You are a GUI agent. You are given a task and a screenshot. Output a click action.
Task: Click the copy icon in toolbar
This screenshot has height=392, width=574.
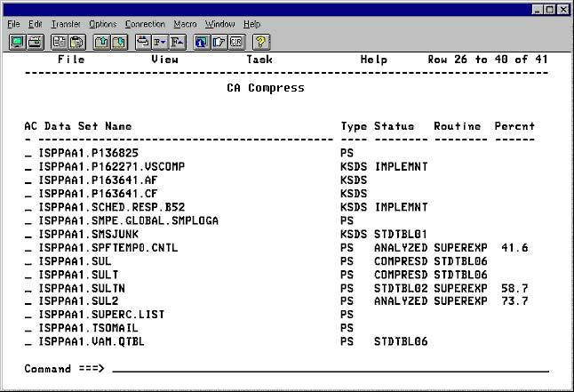pyautogui.click(x=58, y=42)
